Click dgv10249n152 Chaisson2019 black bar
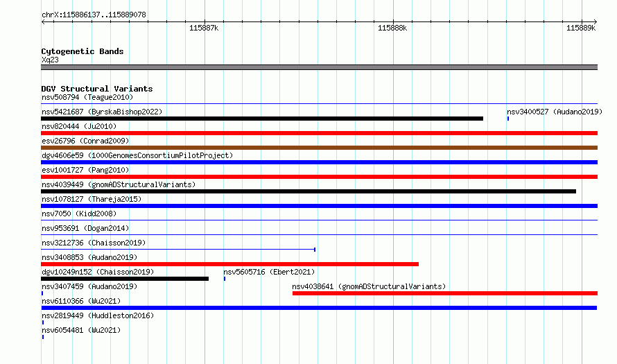This screenshot has height=364, width=617. tap(125, 279)
